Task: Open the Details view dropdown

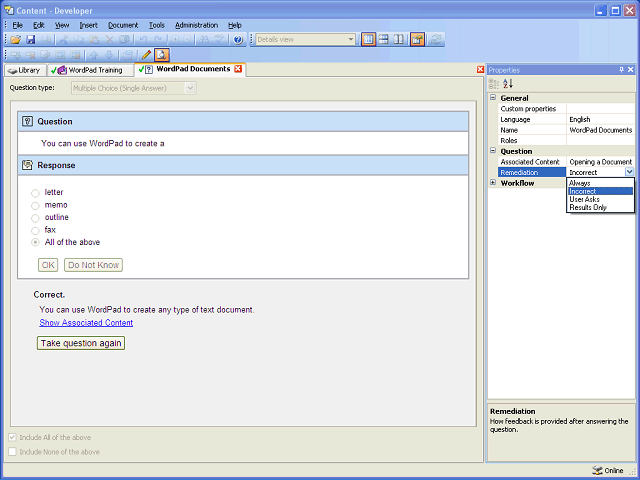Action: 351,40
